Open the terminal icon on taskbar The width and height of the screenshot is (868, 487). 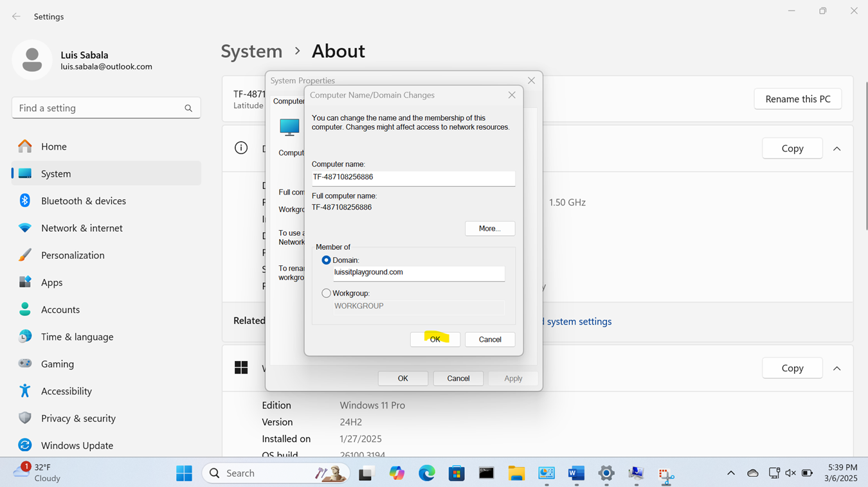point(487,474)
